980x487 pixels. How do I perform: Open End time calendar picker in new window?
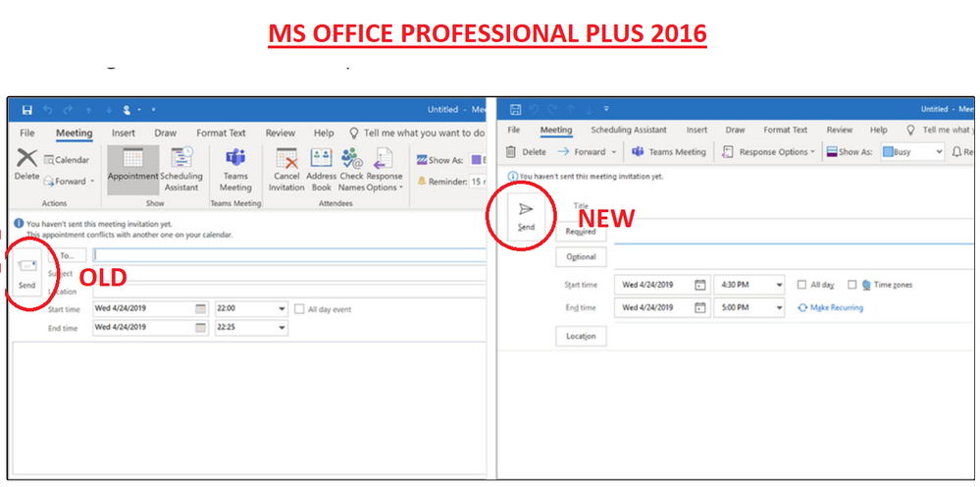tap(700, 307)
